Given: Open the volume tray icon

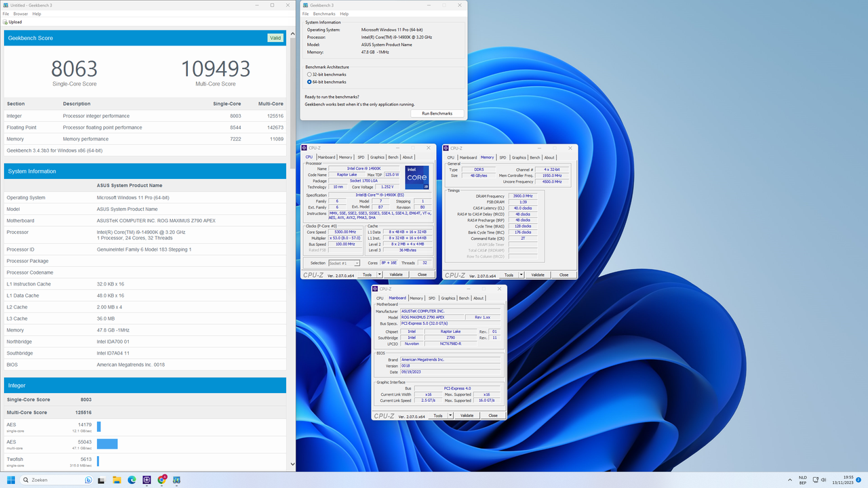Looking at the screenshot, I should pos(825,480).
